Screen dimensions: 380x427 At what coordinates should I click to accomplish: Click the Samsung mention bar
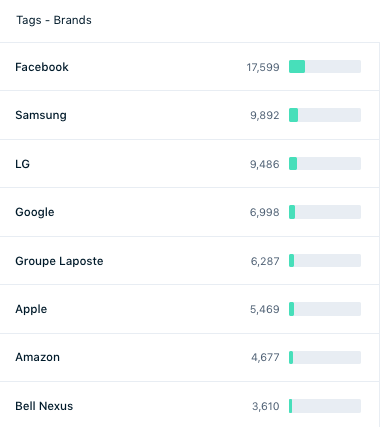325,115
